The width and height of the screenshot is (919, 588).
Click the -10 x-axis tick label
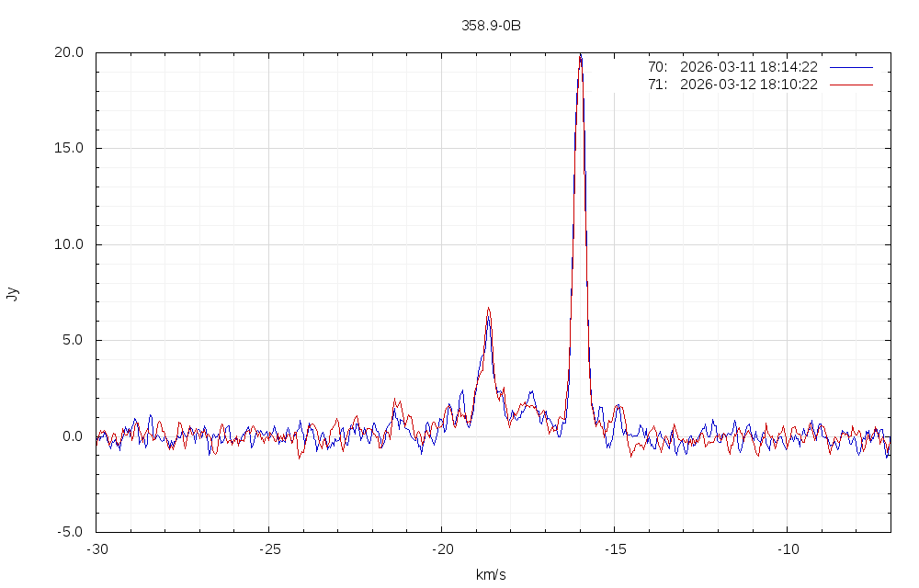point(787,549)
